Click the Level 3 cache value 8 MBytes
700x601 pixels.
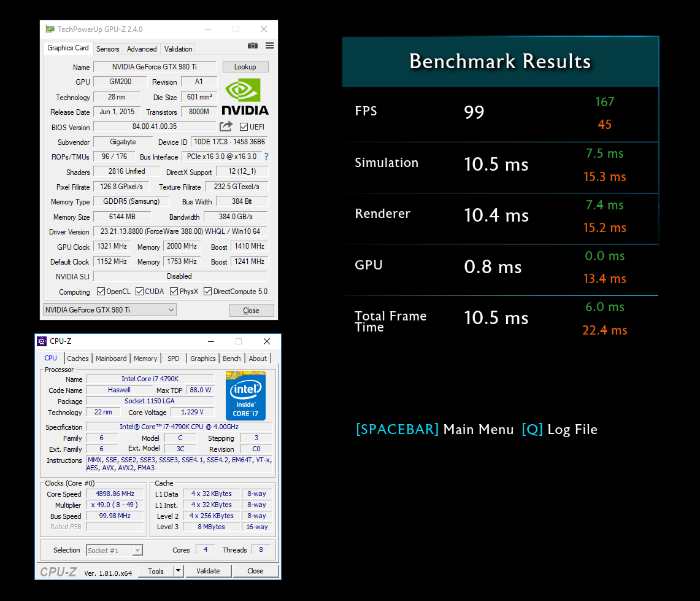[211, 527]
